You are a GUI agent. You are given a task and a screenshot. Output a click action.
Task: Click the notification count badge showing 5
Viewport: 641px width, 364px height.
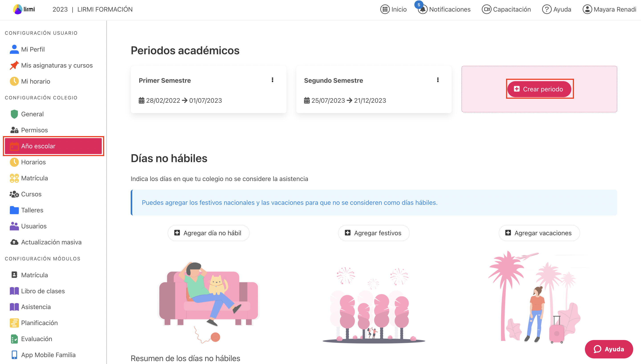point(419,5)
